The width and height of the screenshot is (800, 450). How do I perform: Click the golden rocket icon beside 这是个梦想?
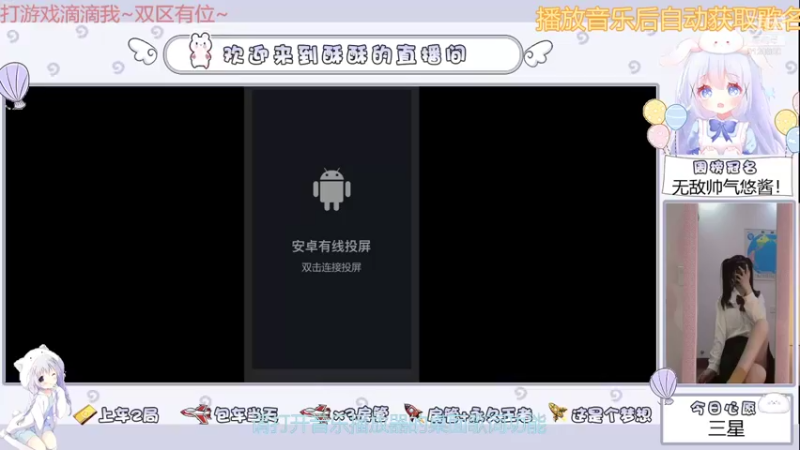click(558, 412)
